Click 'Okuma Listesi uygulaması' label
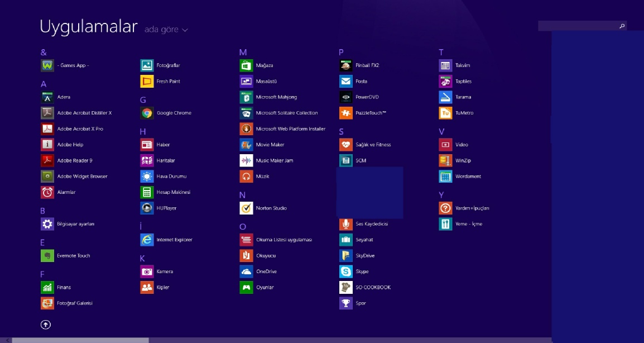 click(284, 240)
